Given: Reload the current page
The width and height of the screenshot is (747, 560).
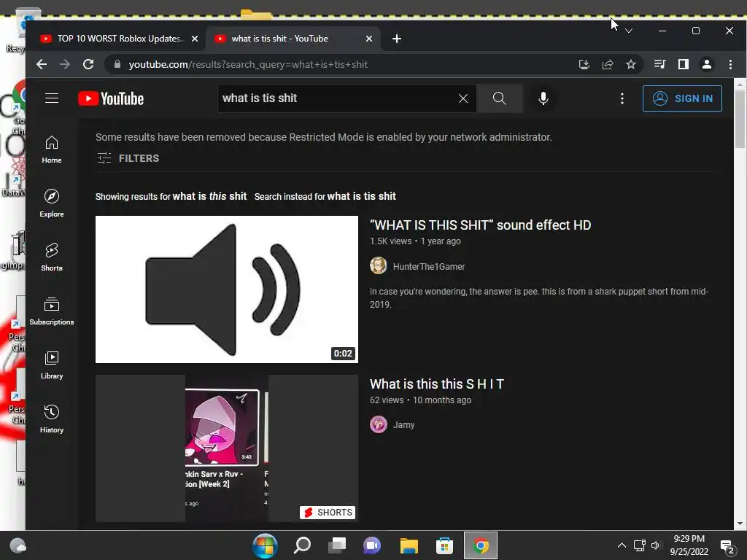Looking at the screenshot, I should pyautogui.click(x=88, y=64).
